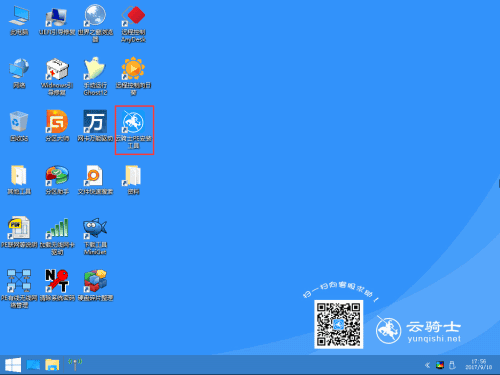The height and width of the screenshot is (375, 500).
Task: Open the Windows Start button
Action: [13, 365]
